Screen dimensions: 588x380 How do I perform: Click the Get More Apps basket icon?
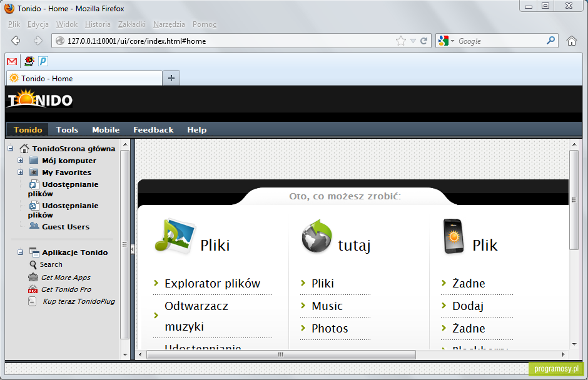[33, 277]
